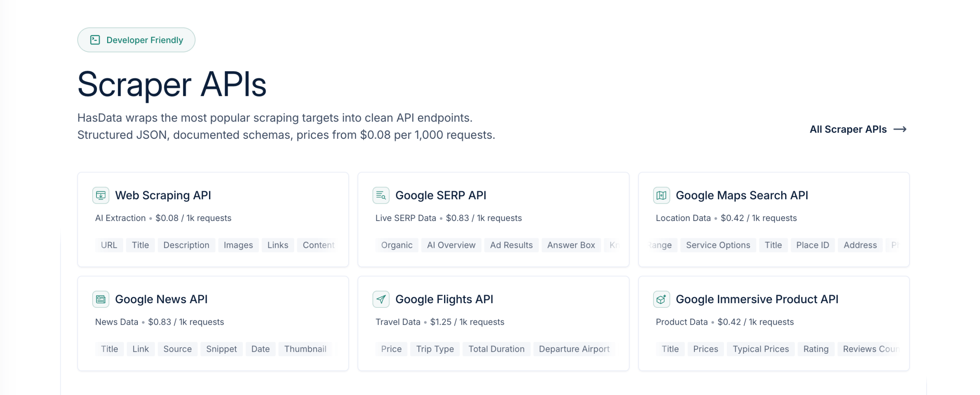This screenshot has width=980, height=395.
Task: Click the Title tag in Immersive Product card
Action: click(670, 349)
